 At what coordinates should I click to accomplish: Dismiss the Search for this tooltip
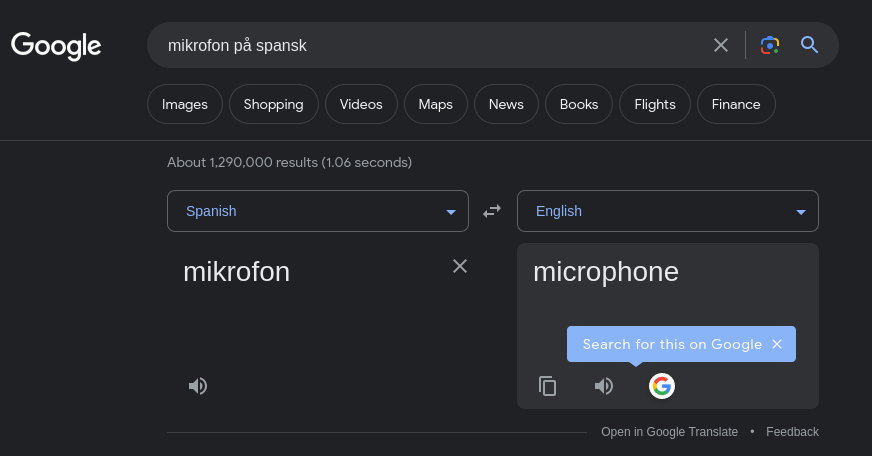coord(777,344)
